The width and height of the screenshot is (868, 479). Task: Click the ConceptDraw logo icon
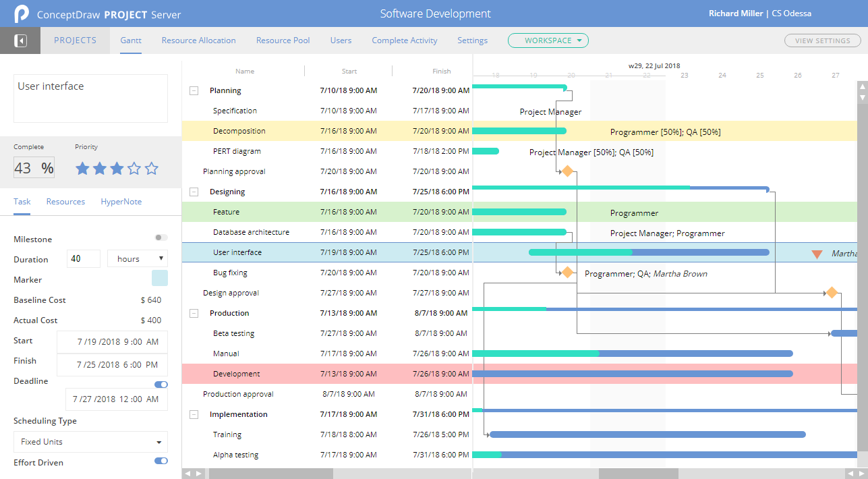click(22, 13)
